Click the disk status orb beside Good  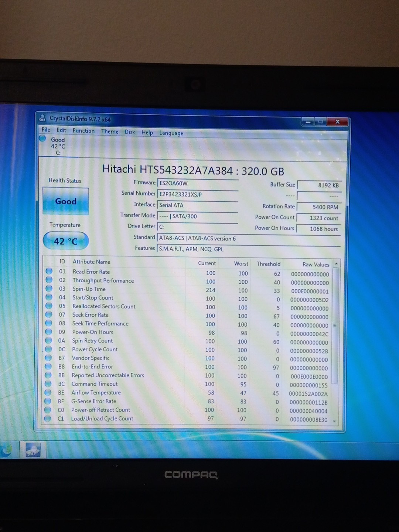pyautogui.click(x=42, y=139)
